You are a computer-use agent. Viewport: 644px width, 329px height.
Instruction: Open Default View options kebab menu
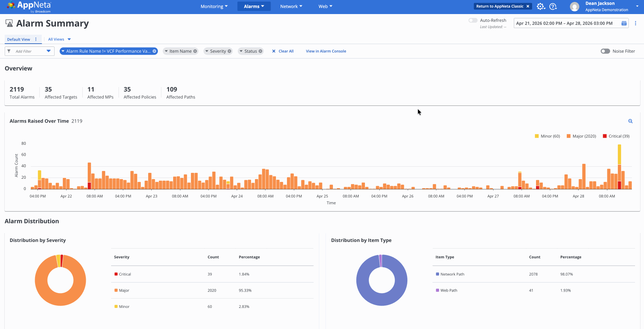36,39
